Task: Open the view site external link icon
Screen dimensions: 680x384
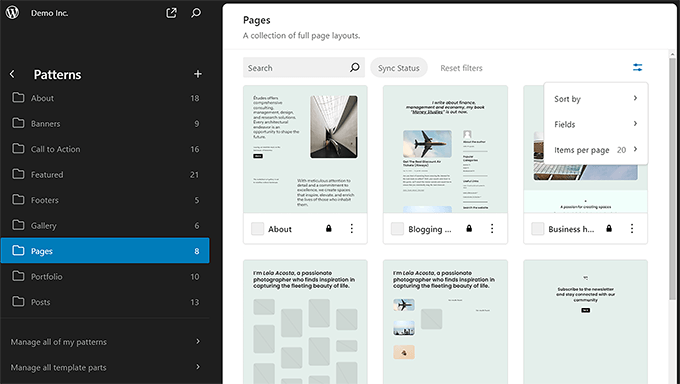Action: point(171,13)
